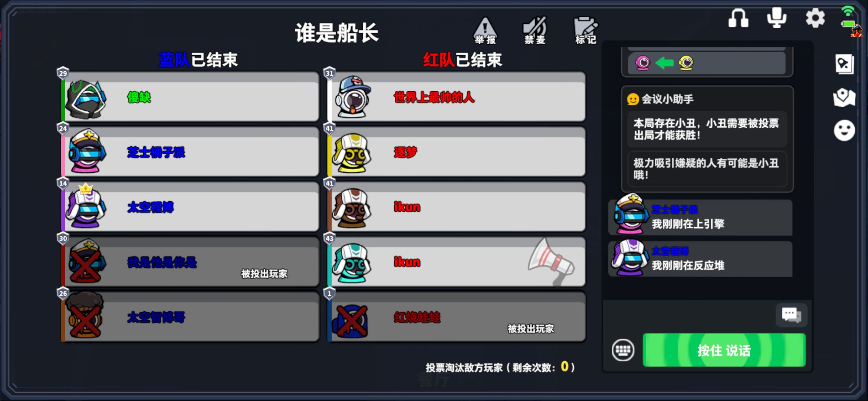868x401 pixels.
Task: Select player 芝士橘子派 in blue team
Action: [x=190, y=152]
